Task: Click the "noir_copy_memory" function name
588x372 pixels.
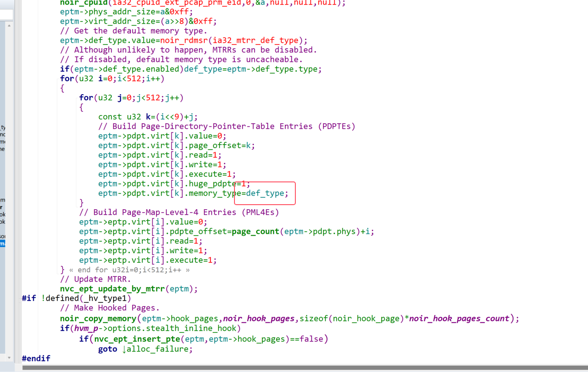Action: pos(98,318)
